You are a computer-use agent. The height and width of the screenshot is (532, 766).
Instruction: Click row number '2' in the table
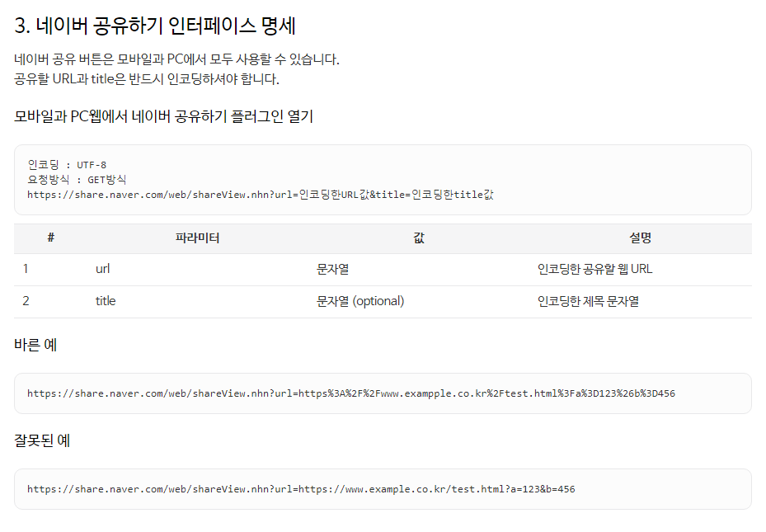click(x=26, y=301)
